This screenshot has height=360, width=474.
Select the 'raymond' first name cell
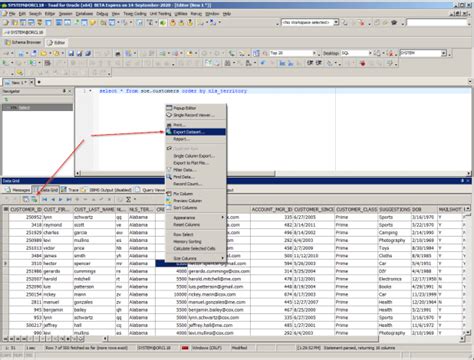click(58, 225)
